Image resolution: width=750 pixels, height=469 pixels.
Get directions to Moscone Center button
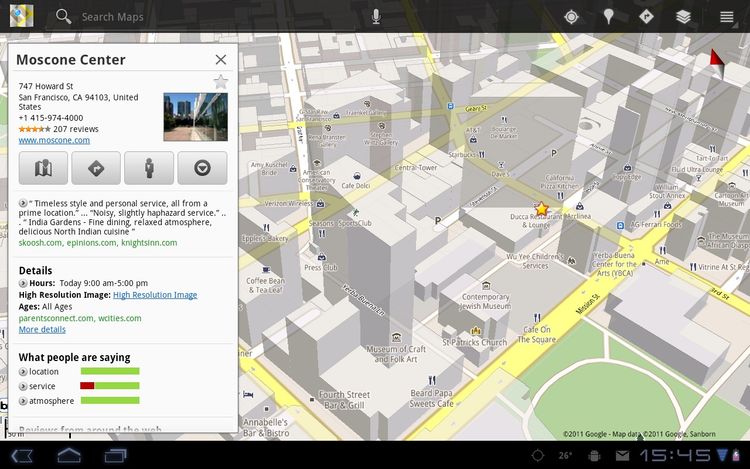click(96, 168)
